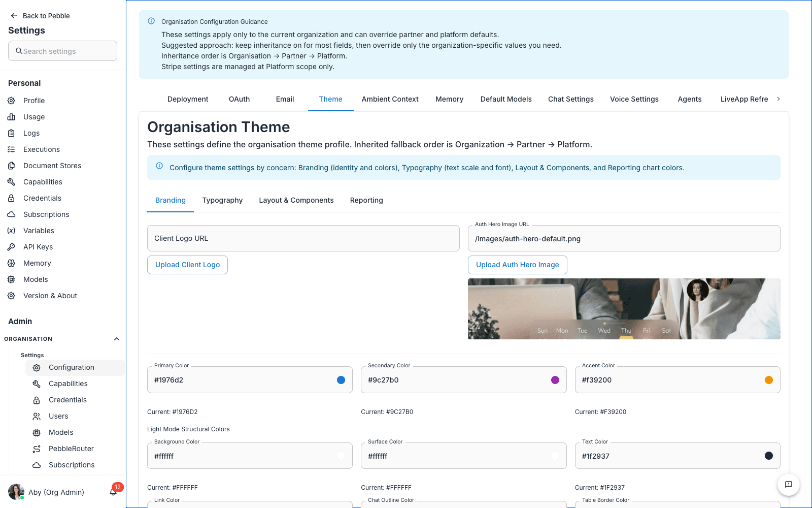Click the Accent Color orange swatch
812x508 pixels.
tap(769, 380)
